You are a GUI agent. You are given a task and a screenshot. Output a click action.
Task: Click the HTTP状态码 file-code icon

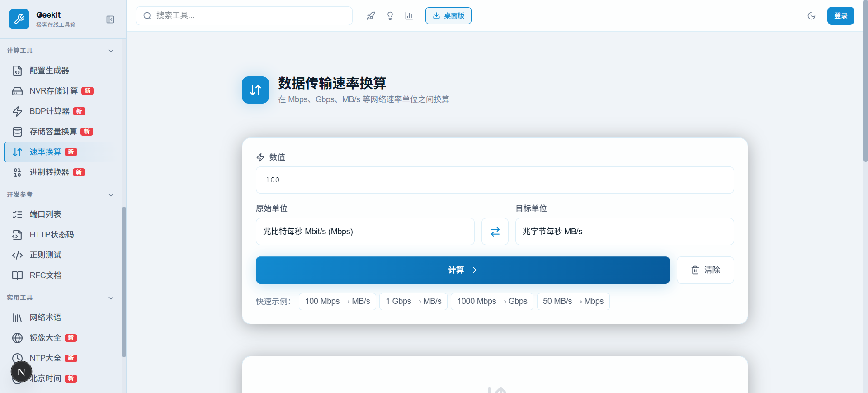17,235
